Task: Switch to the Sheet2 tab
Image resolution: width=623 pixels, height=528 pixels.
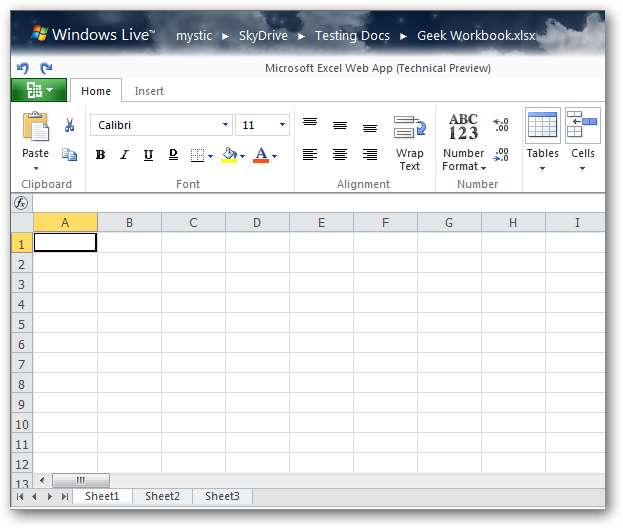Action: [x=162, y=496]
